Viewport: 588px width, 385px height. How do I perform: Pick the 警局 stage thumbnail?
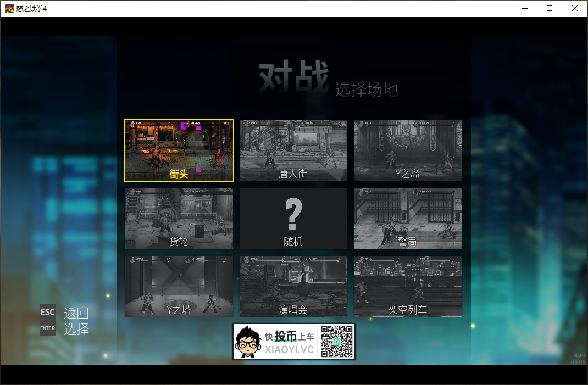point(408,218)
